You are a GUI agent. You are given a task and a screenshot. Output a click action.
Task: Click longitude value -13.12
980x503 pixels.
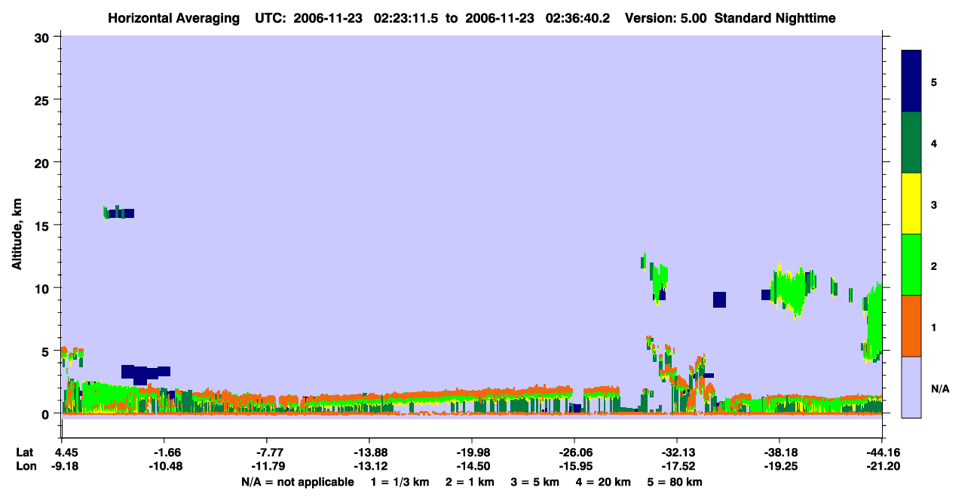click(x=369, y=466)
